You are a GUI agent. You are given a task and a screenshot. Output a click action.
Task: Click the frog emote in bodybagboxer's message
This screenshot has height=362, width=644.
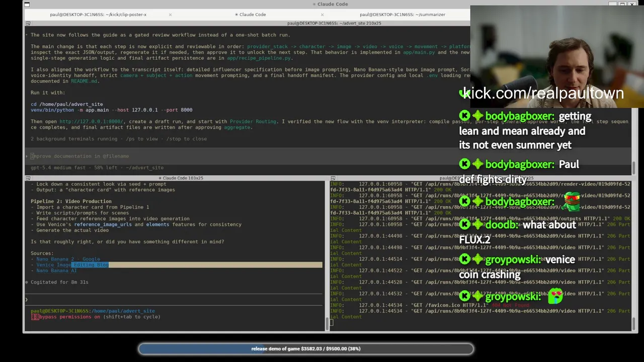[x=571, y=201]
